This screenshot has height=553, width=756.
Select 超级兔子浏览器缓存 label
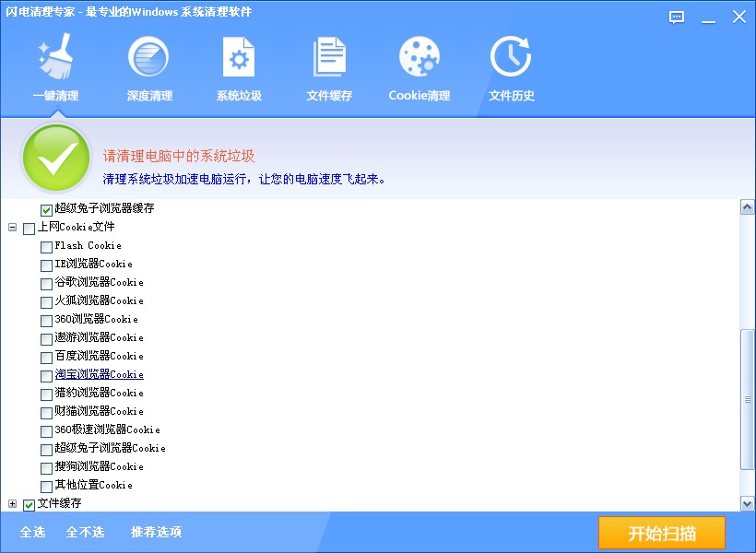point(104,207)
